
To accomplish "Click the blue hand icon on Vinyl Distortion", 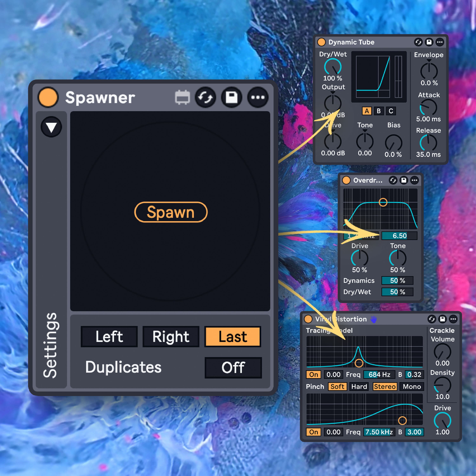I will pos(374,320).
